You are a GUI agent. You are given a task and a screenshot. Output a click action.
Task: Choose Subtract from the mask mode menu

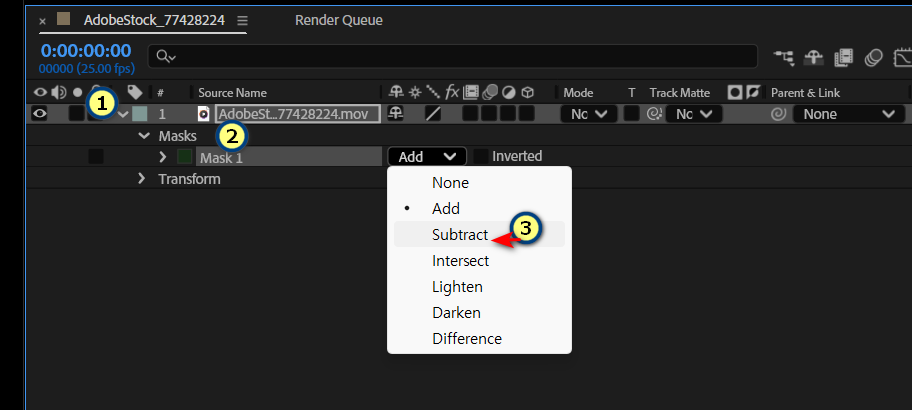pos(479,234)
